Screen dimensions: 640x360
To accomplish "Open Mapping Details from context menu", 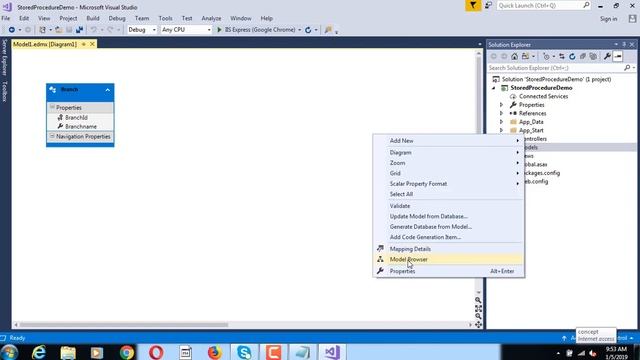I will 449,249.
